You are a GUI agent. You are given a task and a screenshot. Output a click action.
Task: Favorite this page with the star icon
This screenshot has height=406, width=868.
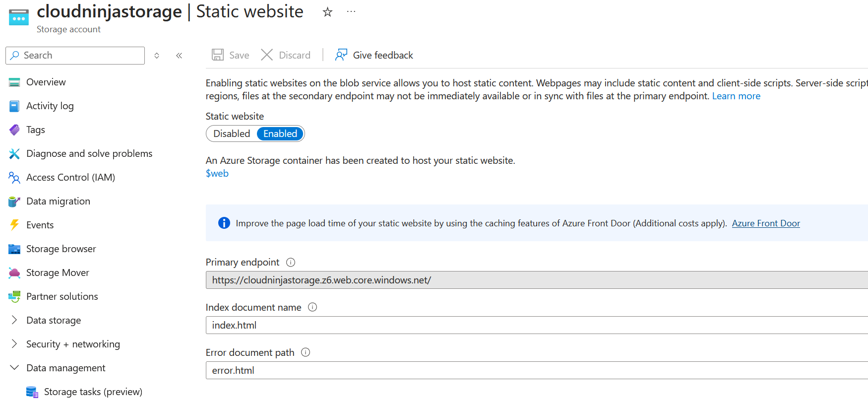(327, 12)
